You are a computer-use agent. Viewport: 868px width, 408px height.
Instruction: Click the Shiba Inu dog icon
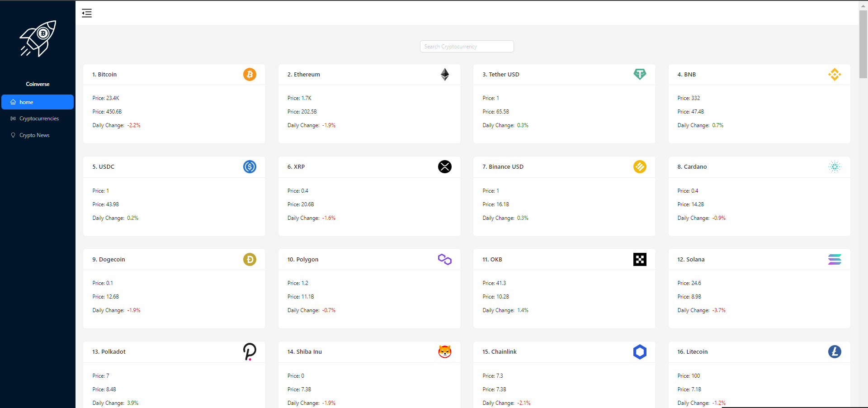(445, 352)
